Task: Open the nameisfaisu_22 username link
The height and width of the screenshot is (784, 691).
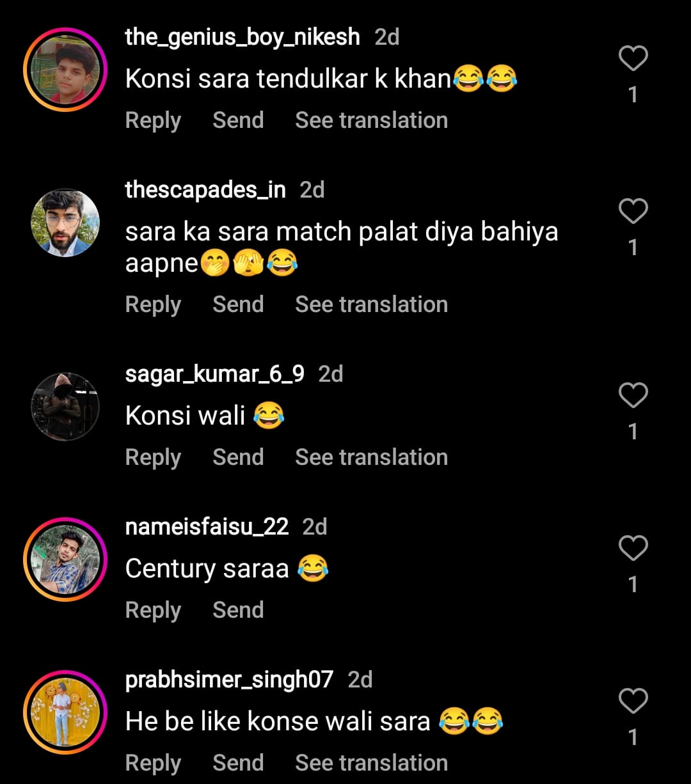Action: tap(207, 527)
